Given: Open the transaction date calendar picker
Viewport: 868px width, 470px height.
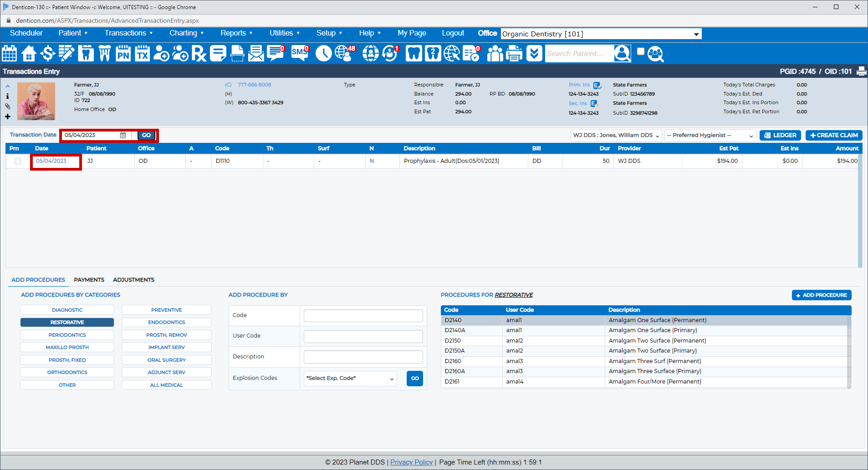Looking at the screenshot, I should pyautogui.click(x=123, y=135).
